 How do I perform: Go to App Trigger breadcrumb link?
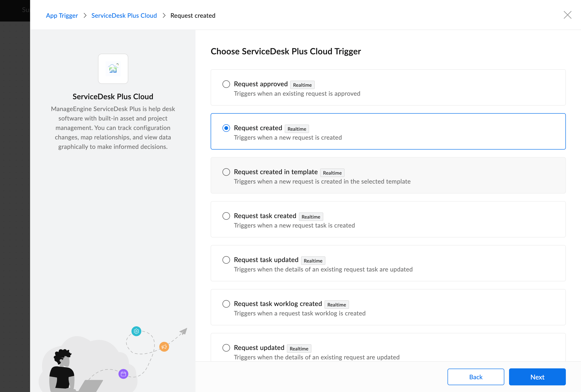62,16
